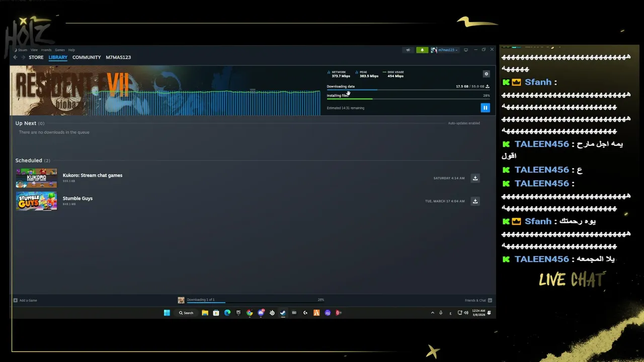Open Stumble Guys title
Image resolution: width=644 pixels, height=362 pixels.
pos(77,199)
